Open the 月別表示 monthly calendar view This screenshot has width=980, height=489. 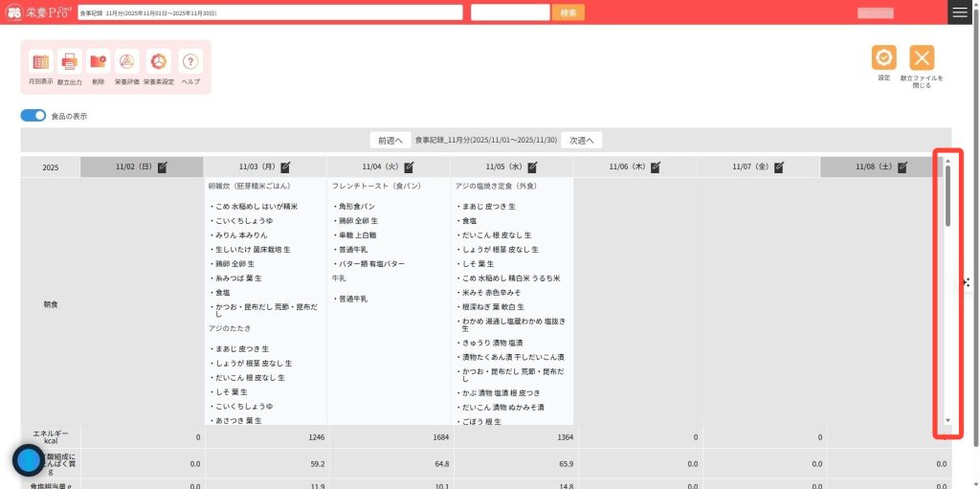pyautogui.click(x=40, y=62)
